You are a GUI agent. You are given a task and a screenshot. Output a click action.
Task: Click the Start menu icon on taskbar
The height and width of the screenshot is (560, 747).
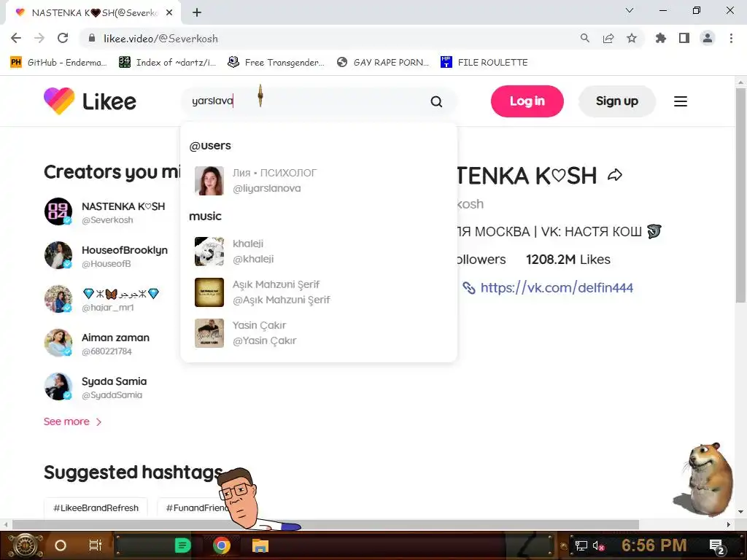pos(26,545)
